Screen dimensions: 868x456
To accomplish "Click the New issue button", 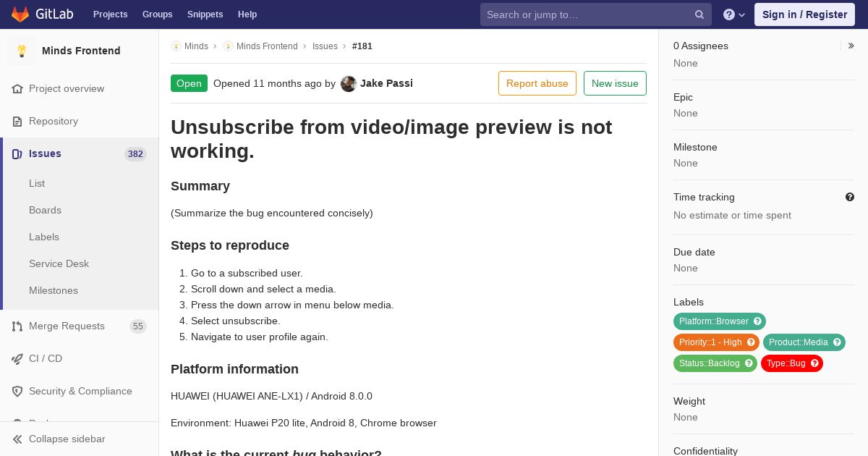I will (x=615, y=83).
